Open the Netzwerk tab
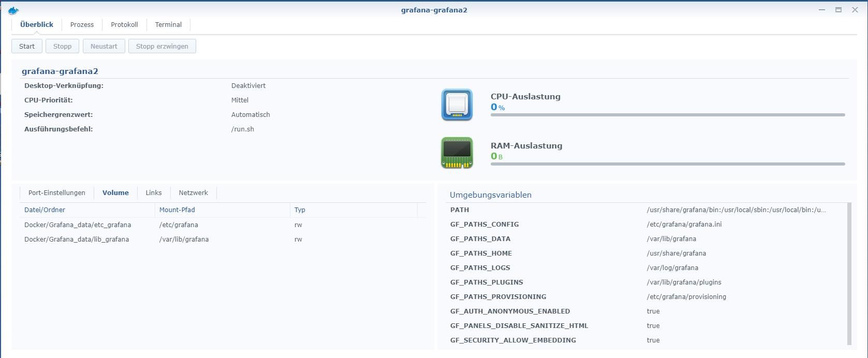The height and width of the screenshot is (358, 868). coord(194,192)
